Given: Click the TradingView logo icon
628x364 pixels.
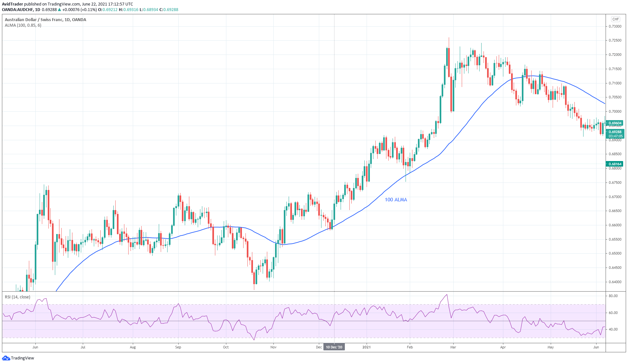Looking at the screenshot, I should (6, 358).
